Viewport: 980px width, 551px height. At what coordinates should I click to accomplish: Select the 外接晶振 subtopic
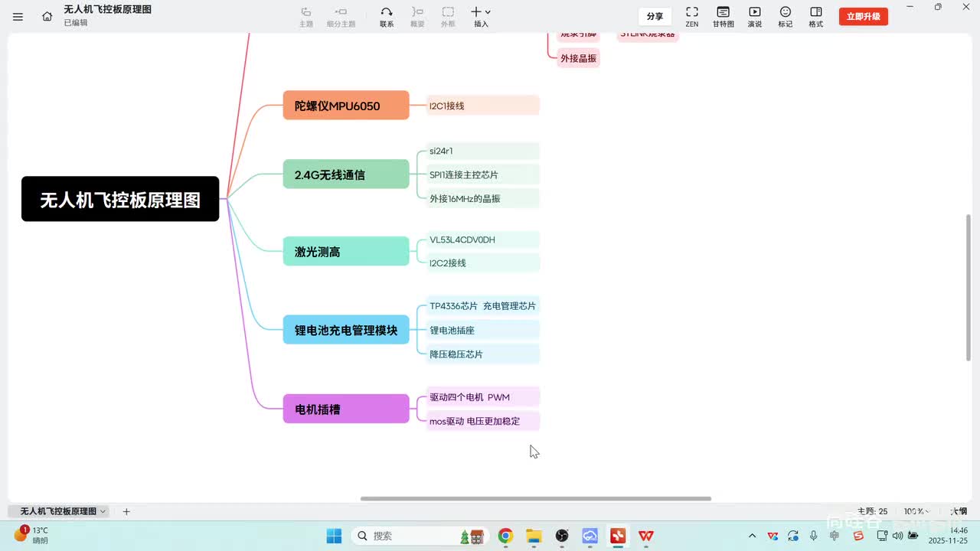(x=578, y=58)
